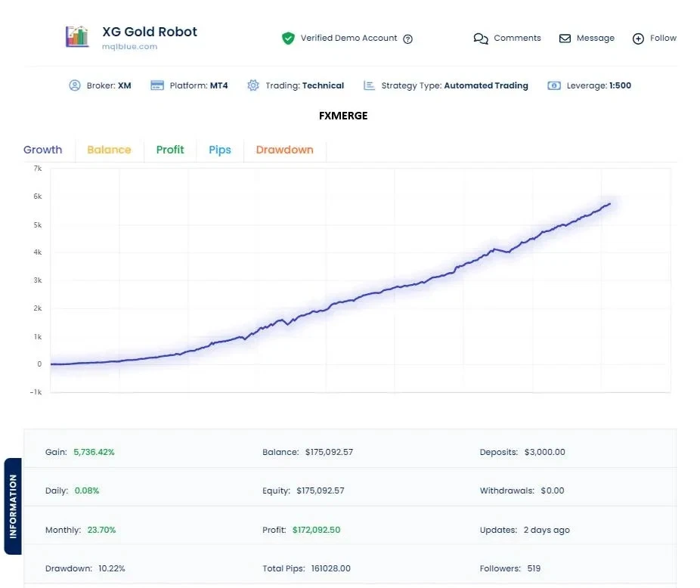Click the Message envelope icon
Screen dimensions: 700x588
tap(565, 38)
